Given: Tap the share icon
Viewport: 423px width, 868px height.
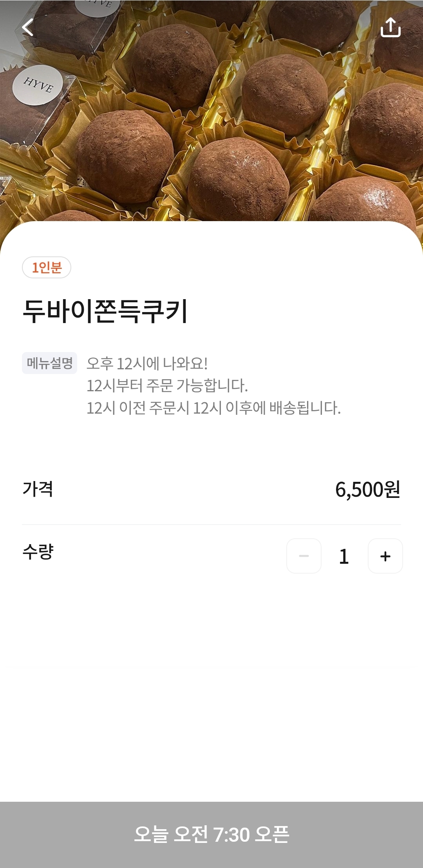Looking at the screenshot, I should 390,27.
